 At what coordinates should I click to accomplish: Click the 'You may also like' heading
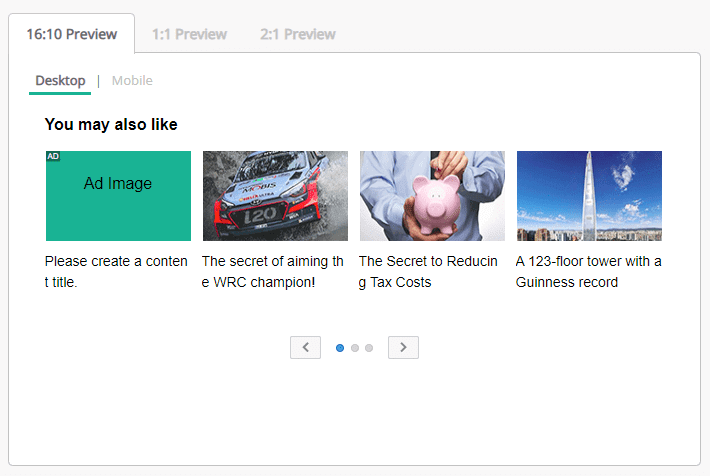tap(111, 125)
